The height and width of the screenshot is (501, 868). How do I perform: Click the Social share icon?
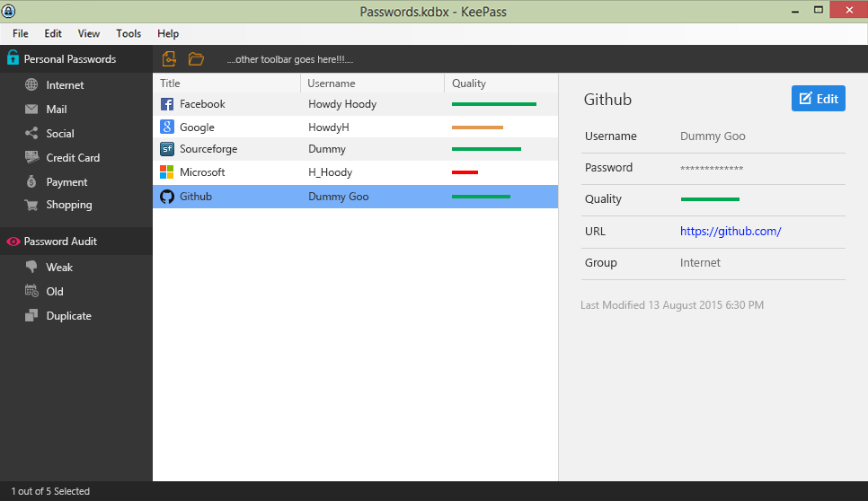(x=31, y=134)
